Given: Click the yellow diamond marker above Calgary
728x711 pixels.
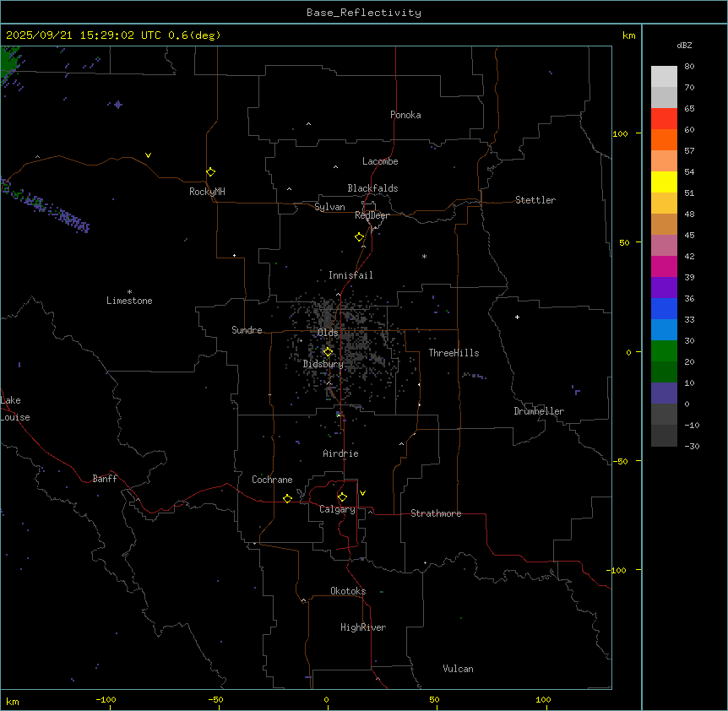Looking at the screenshot, I should click(342, 497).
